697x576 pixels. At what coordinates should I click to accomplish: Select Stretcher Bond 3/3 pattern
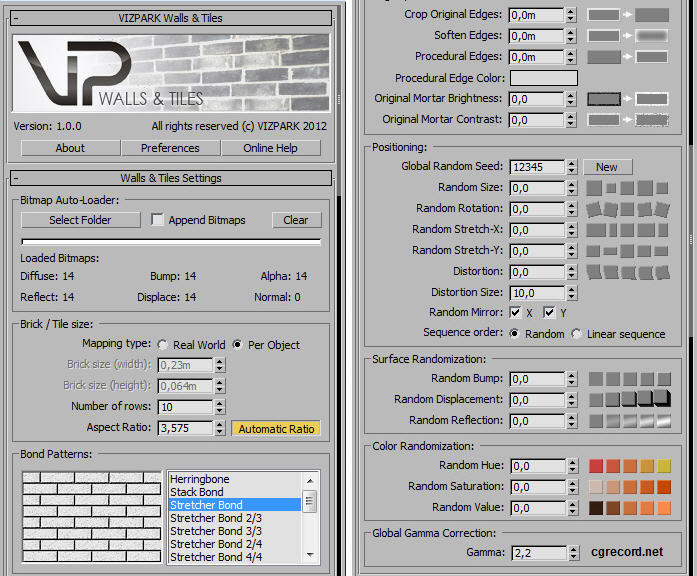tap(235, 531)
